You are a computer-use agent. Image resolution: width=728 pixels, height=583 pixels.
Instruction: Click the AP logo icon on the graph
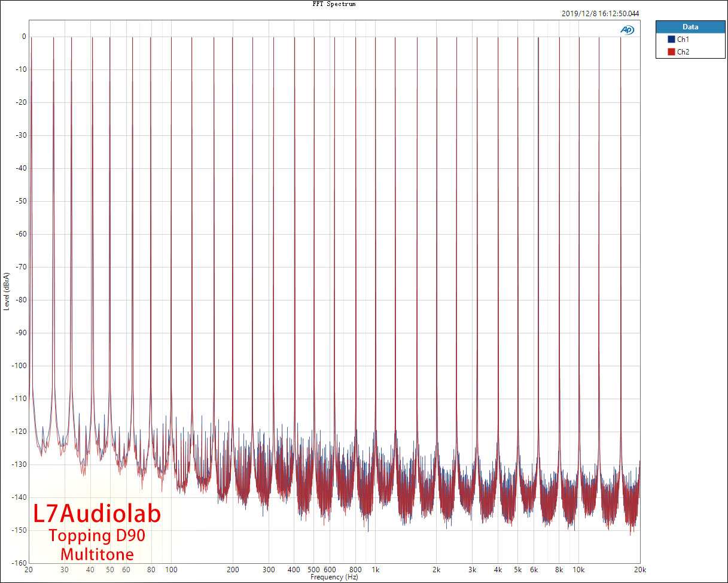(x=628, y=30)
